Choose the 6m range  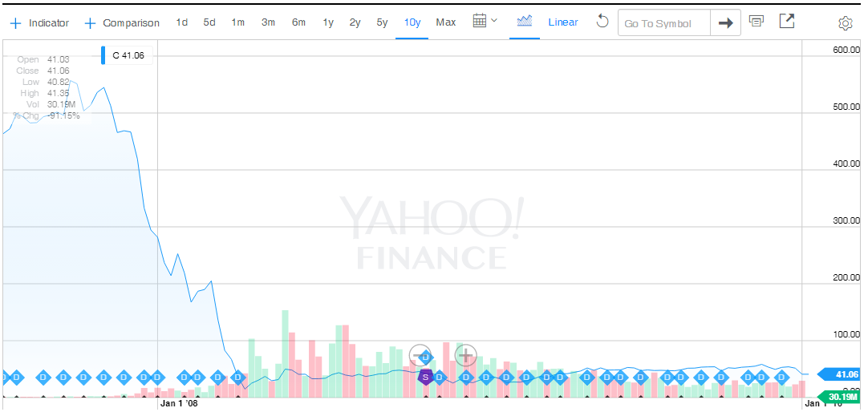pos(298,22)
